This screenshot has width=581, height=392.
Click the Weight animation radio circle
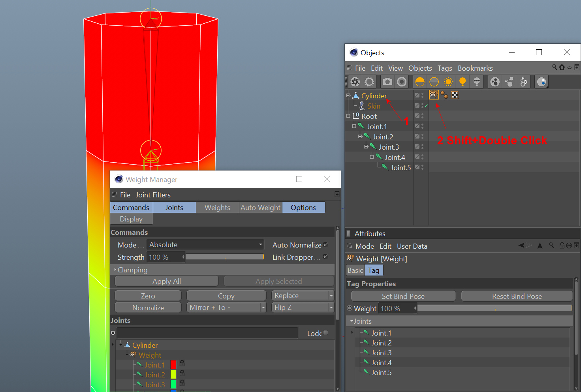[x=350, y=308]
